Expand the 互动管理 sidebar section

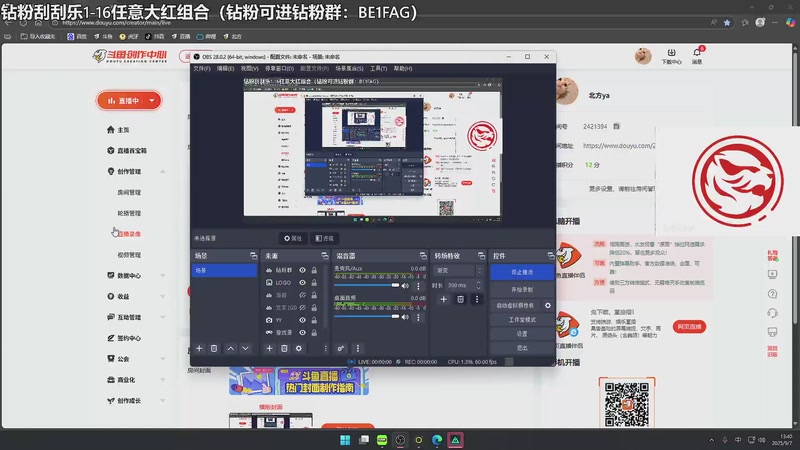(163, 317)
